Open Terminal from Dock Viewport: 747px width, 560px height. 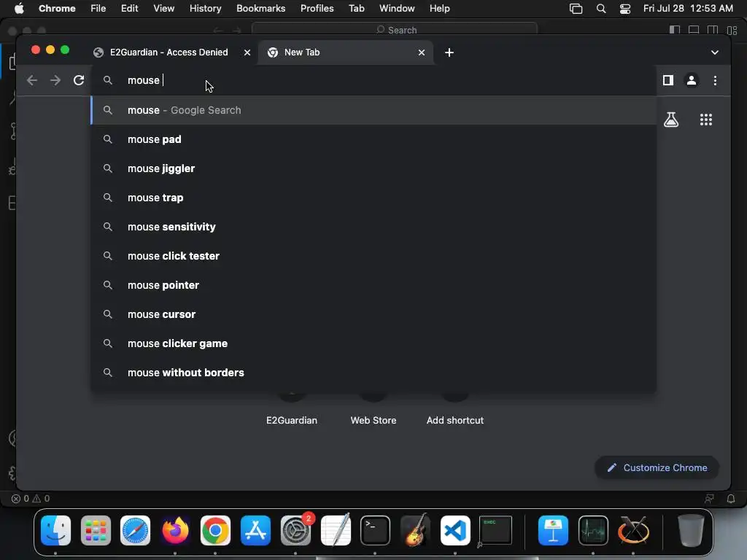pos(376,531)
